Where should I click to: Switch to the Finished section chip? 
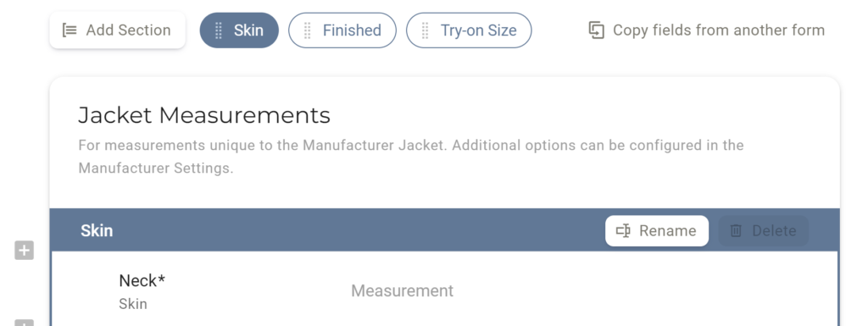click(342, 30)
